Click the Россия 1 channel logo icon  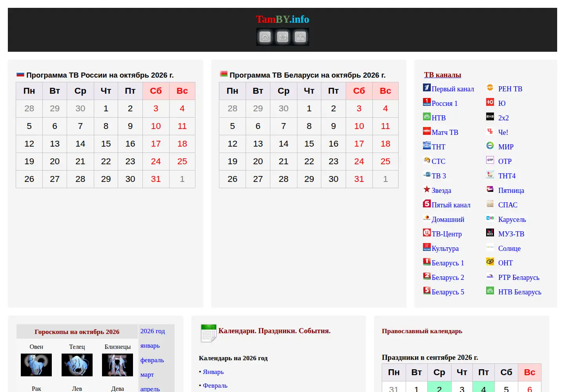tap(427, 102)
